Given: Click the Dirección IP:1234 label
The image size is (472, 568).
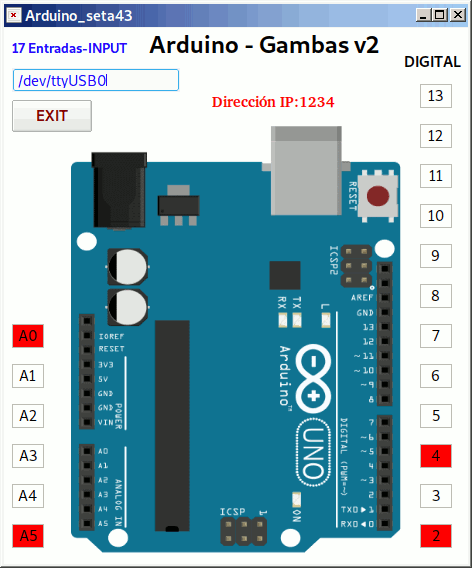Looking at the screenshot, I should pos(273,102).
